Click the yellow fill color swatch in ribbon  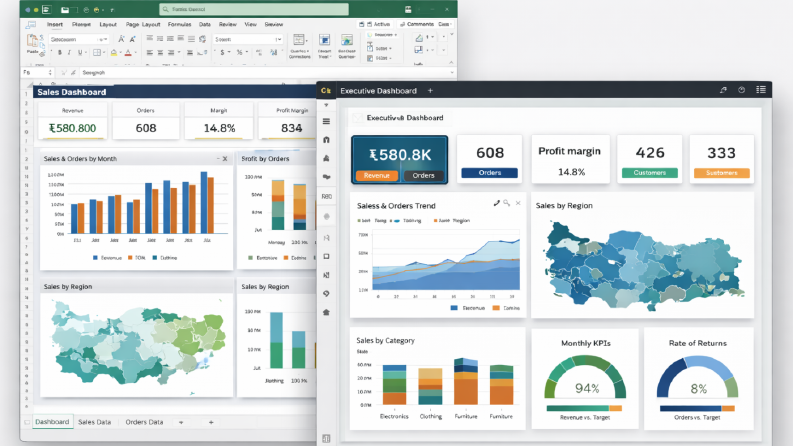(114, 53)
